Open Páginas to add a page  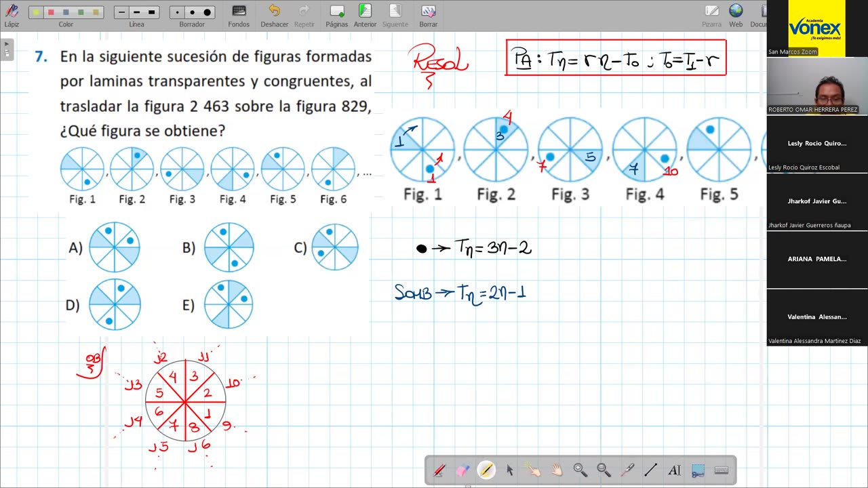pyautogui.click(x=336, y=15)
